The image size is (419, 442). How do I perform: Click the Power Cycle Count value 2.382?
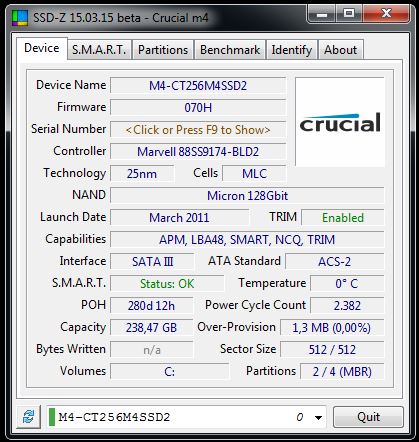tap(347, 306)
